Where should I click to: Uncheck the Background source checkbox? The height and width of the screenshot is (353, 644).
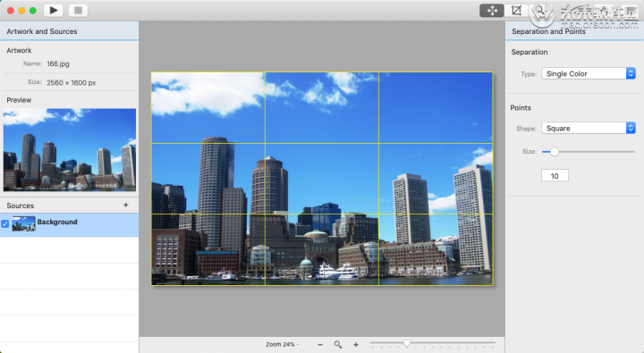point(5,223)
